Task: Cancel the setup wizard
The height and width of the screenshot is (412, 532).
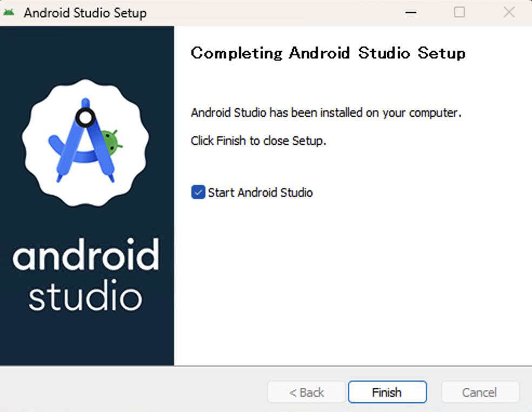Action: (480, 392)
